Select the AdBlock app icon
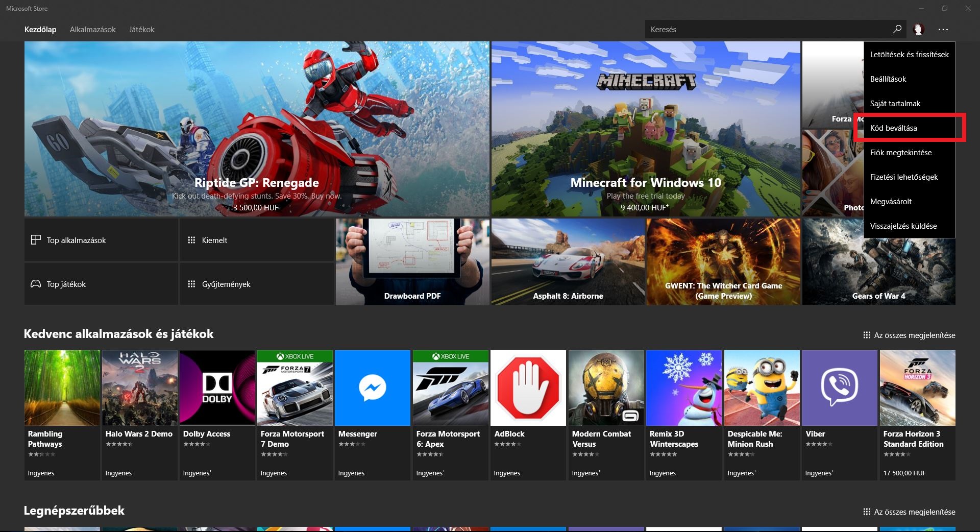The width and height of the screenshot is (980, 532). (x=528, y=388)
